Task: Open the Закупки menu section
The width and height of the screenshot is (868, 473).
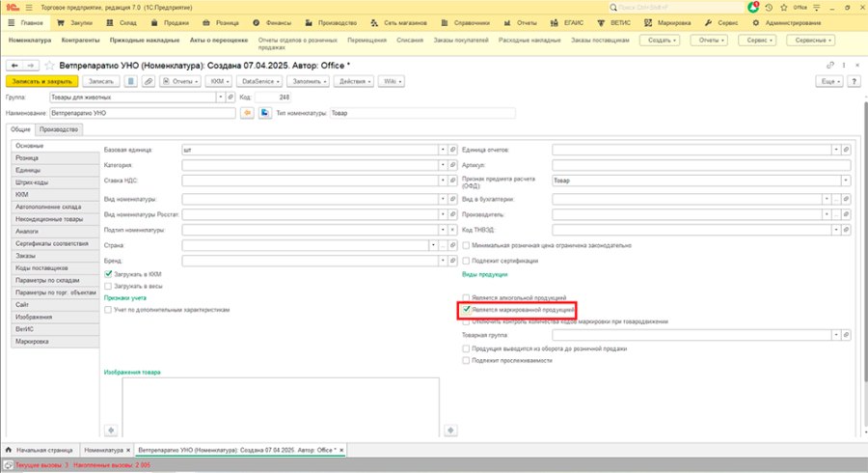Action: coord(74,23)
